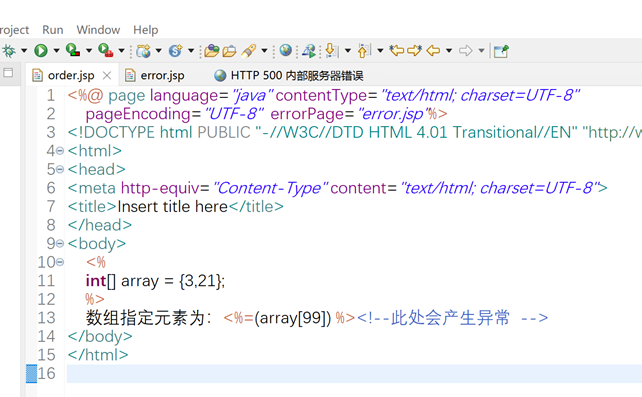
Task: Click the Next Annotation arrow icon
Action: pyautogui.click(x=332, y=51)
